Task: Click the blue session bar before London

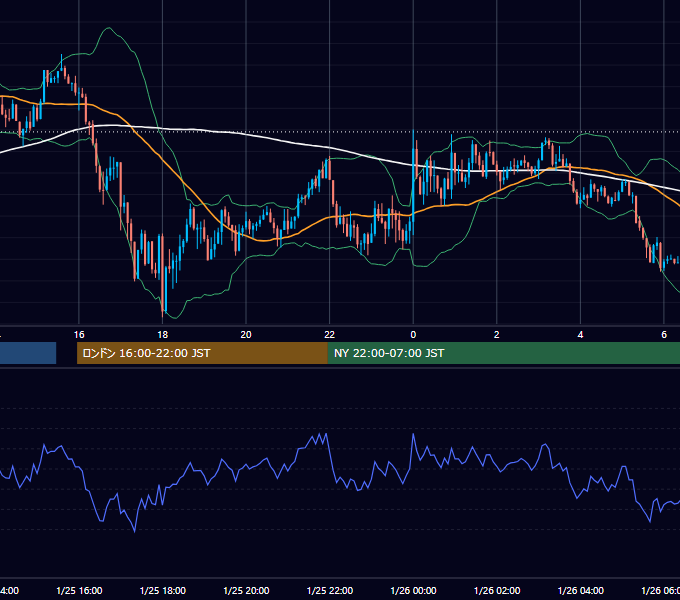Action: tap(28, 353)
